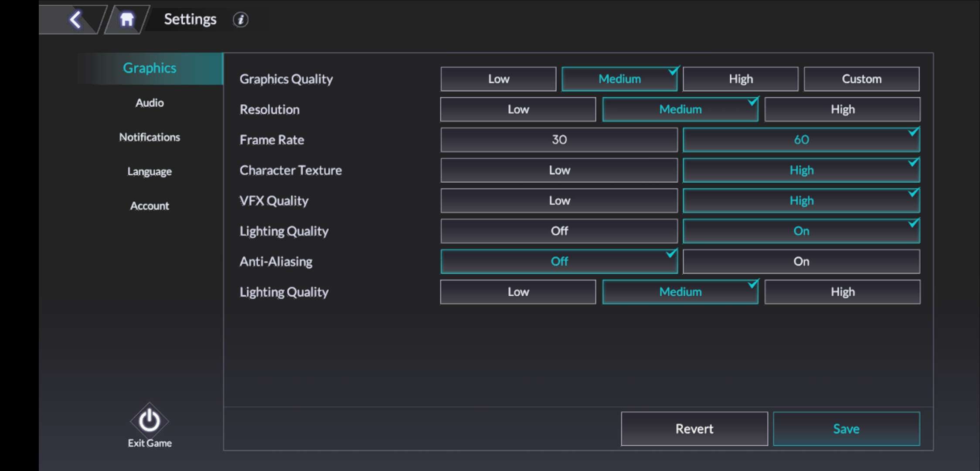Turn Lighting Quality Off

[x=559, y=231]
